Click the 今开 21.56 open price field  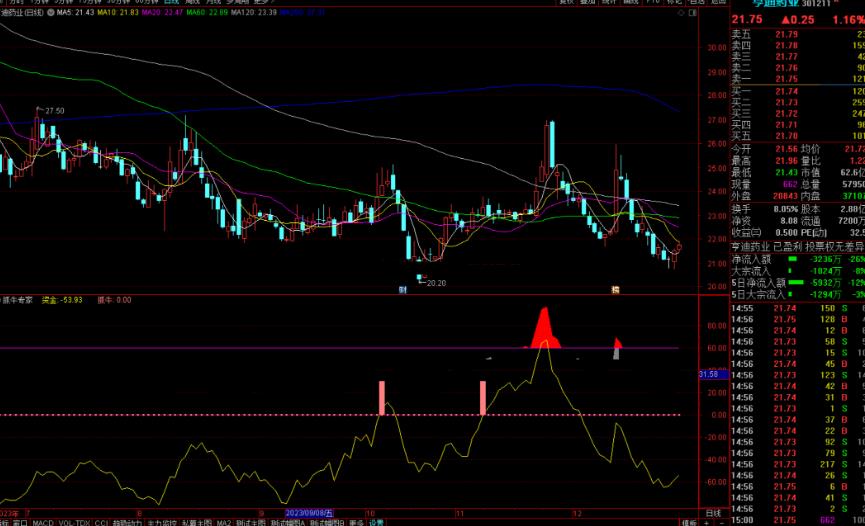click(x=765, y=149)
